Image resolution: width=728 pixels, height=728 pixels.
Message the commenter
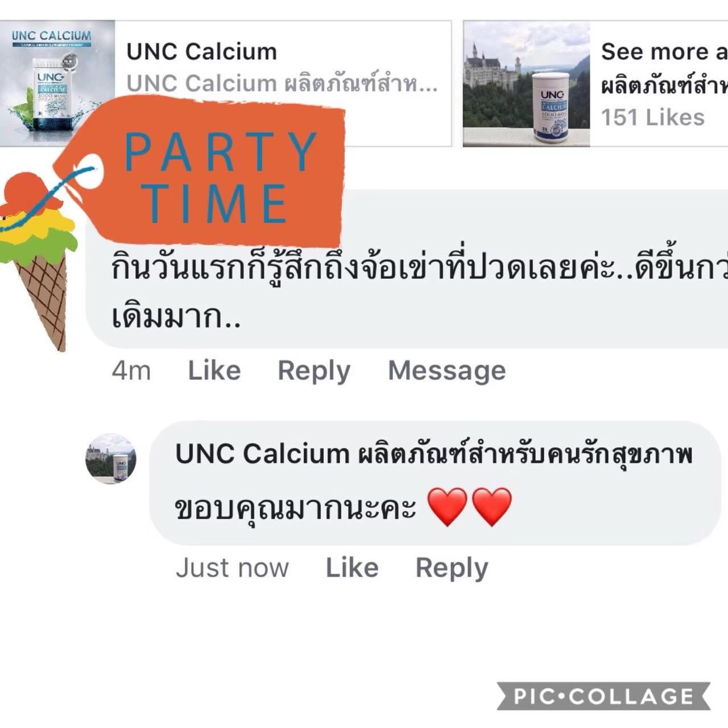[446, 371]
